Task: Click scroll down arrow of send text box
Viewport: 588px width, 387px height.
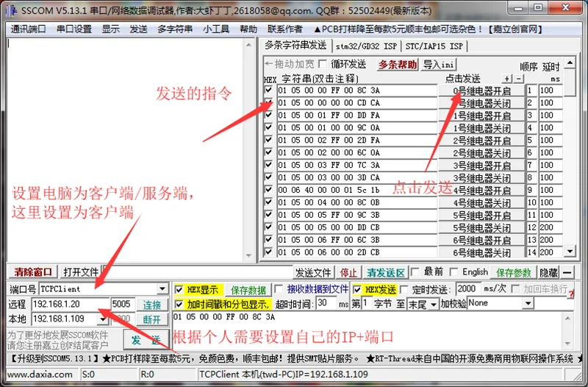Action: [x=567, y=343]
